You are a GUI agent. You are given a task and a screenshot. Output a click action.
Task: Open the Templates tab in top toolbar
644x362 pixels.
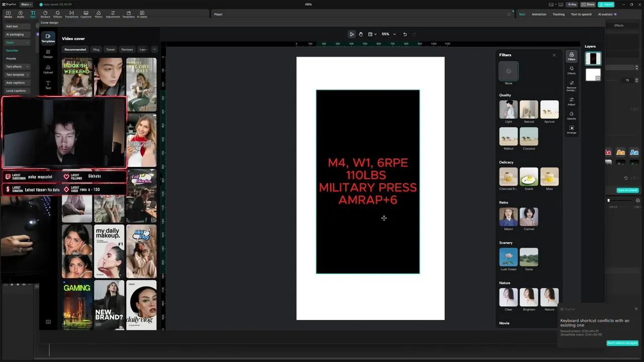point(128,14)
